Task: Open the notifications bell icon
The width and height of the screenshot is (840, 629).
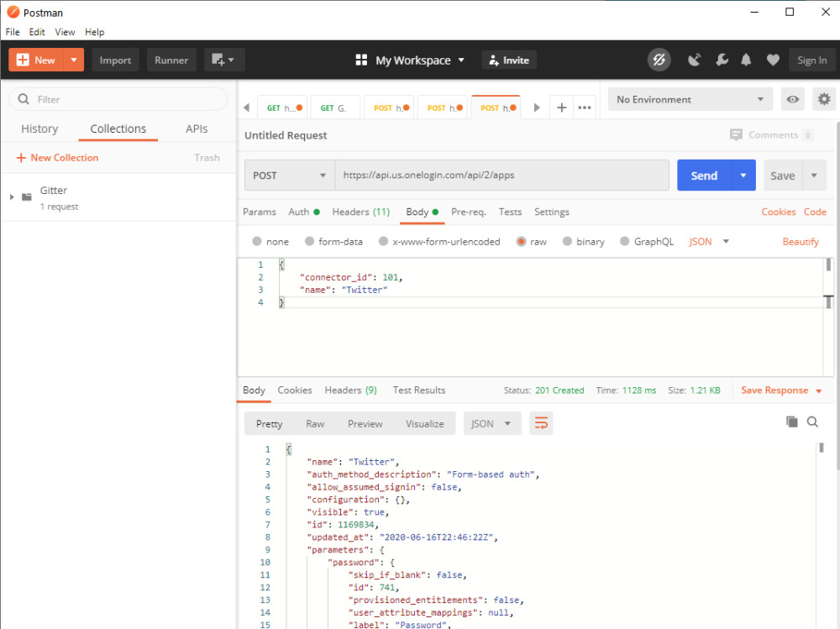Action: 746,60
